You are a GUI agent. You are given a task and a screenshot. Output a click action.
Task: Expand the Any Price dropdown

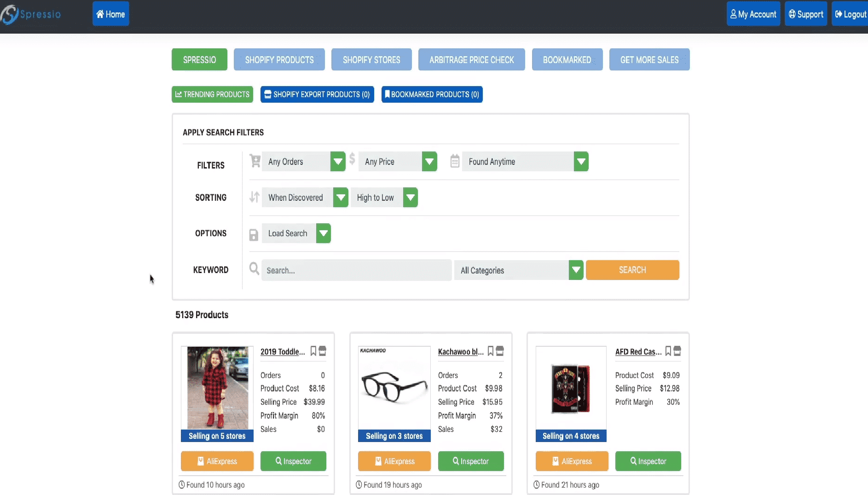398,162
